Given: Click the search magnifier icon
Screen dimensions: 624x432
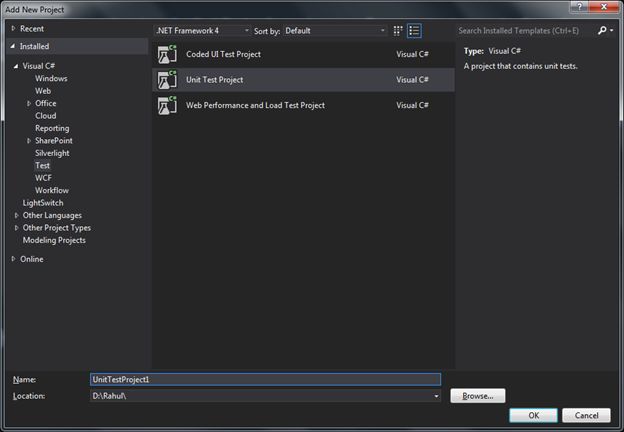Looking at the screenshot, I should (x=602, y=30).
